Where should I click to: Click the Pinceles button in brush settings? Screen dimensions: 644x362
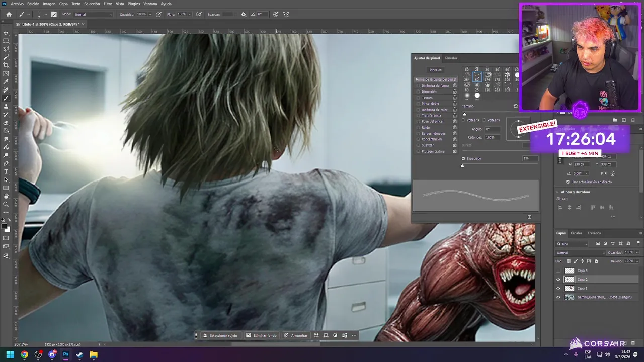436,70
